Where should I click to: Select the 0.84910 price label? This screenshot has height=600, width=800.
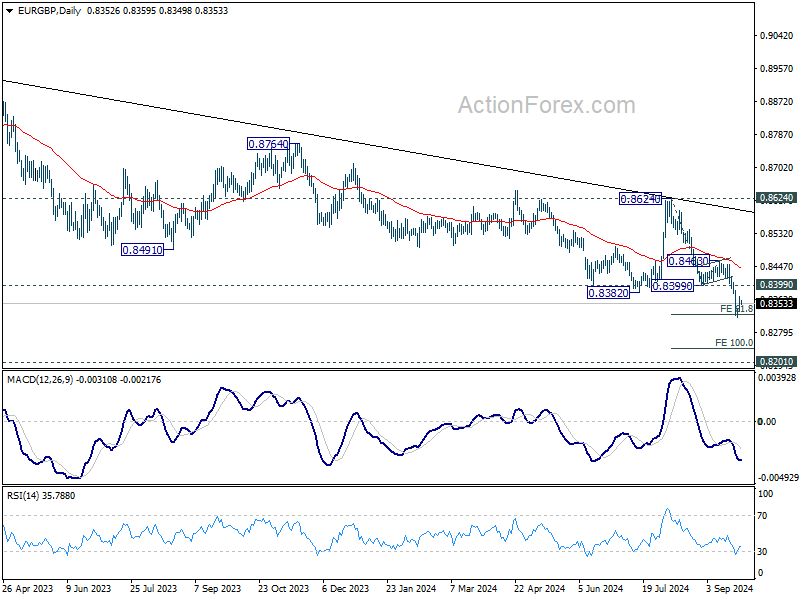pyautogui.click(x=142, y=249)
